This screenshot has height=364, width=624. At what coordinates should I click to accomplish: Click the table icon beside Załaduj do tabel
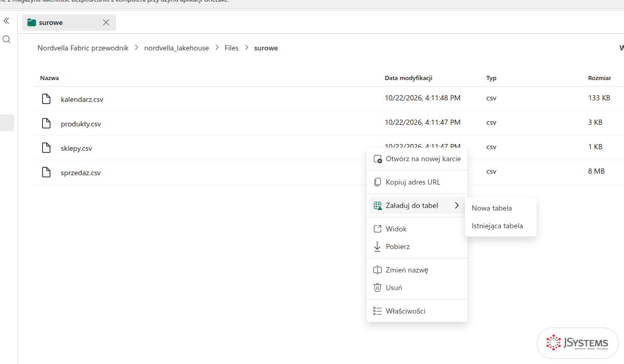(378, 205)
